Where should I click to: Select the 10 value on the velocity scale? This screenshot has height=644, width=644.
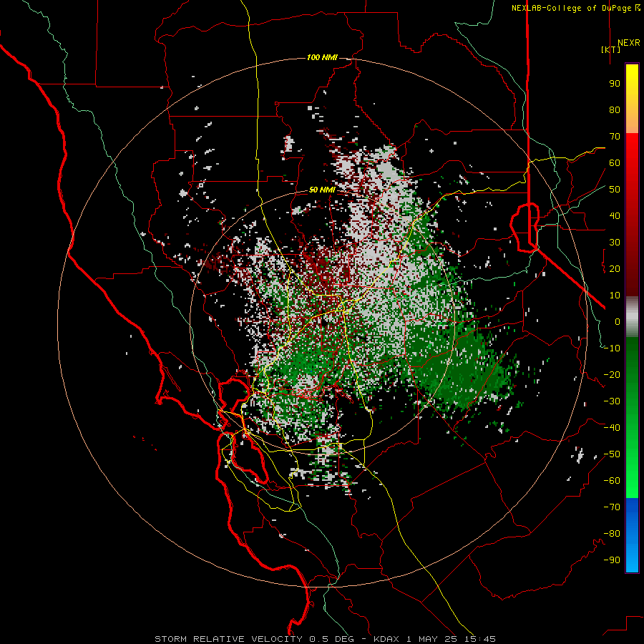point(615,296)
